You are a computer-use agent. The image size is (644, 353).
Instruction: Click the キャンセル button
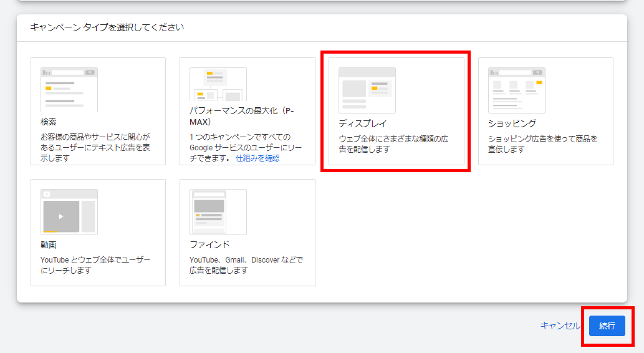coord(560,326)
